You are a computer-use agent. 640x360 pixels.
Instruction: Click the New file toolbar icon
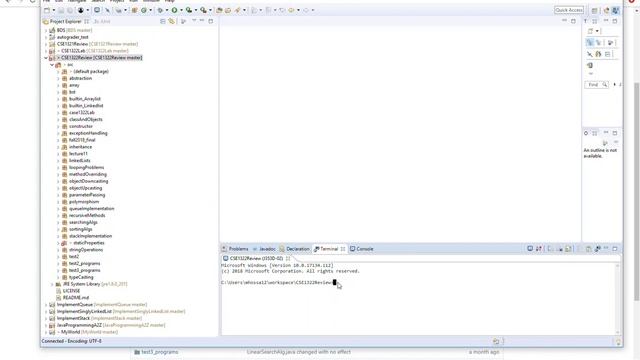click(47, 10)
